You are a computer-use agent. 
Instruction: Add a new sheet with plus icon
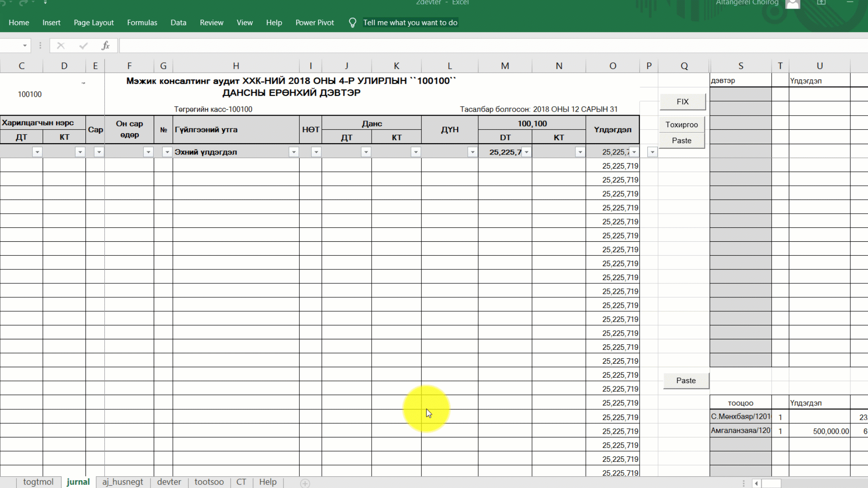click(x=305, y=483)
